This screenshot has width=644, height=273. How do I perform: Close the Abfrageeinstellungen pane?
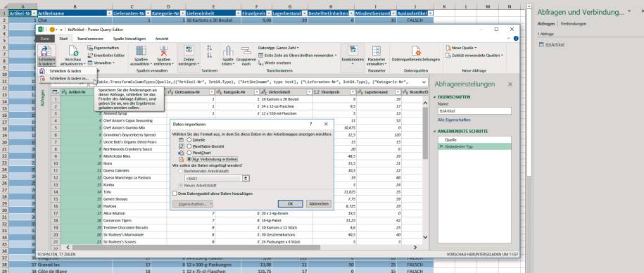(x=510, y=84)
